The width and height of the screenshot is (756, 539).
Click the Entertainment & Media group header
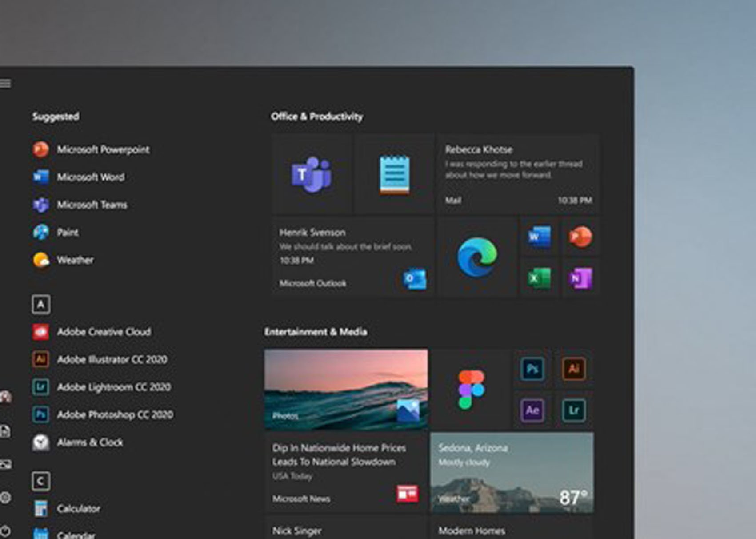(x=316, y=332)
